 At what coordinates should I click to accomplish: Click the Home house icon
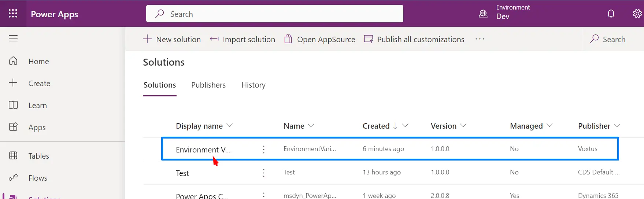click(x=13, y=61)
